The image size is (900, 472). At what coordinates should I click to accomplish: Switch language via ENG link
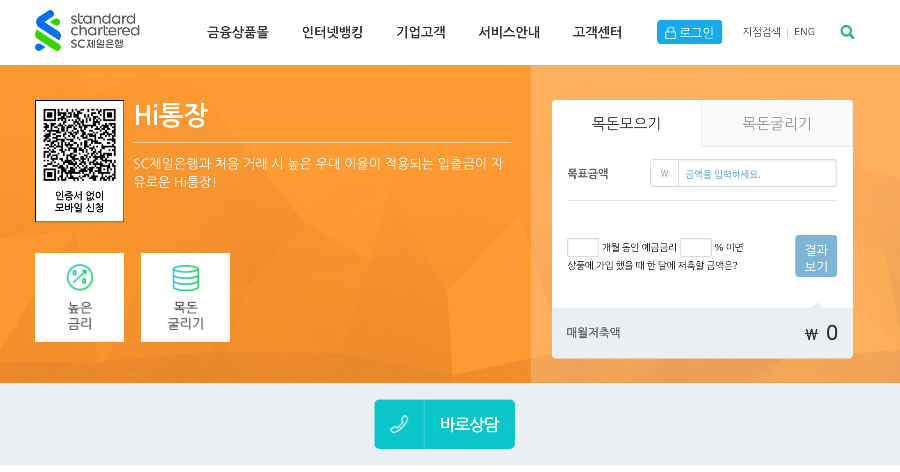[x=804, y=32]
